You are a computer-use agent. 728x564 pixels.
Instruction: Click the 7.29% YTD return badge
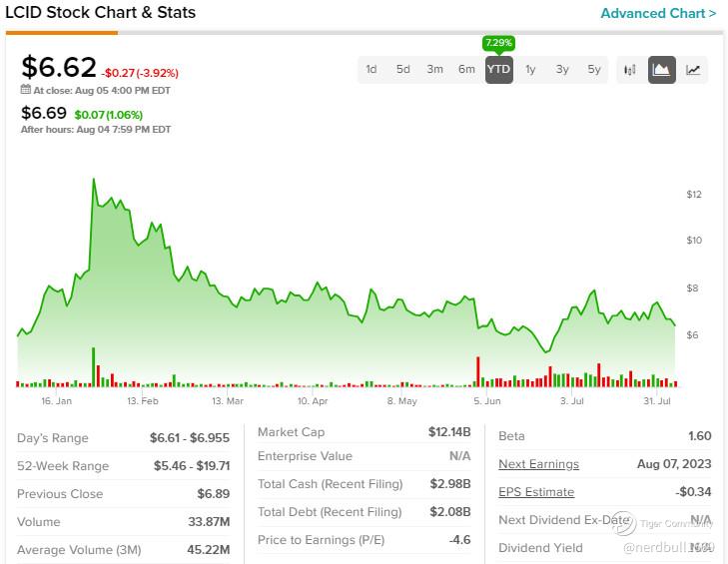click(498, 43)
